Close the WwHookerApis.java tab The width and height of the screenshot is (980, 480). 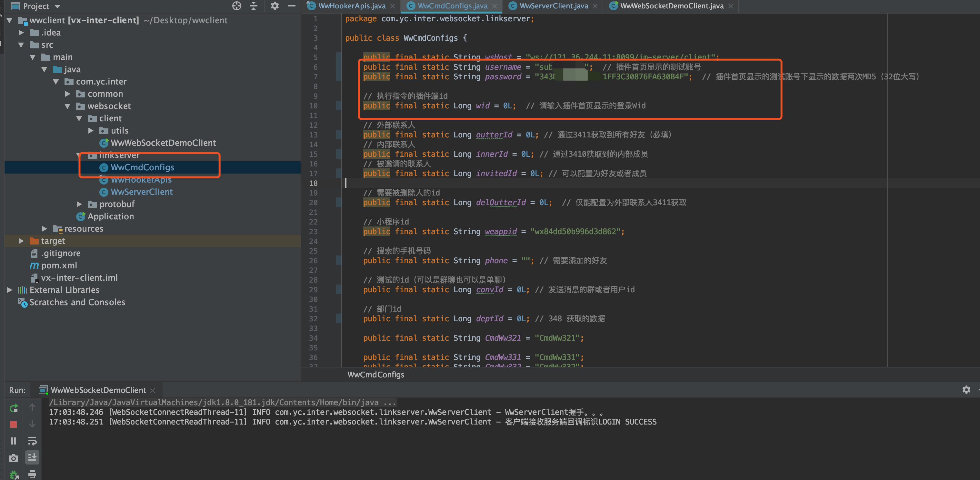(393, 6)
